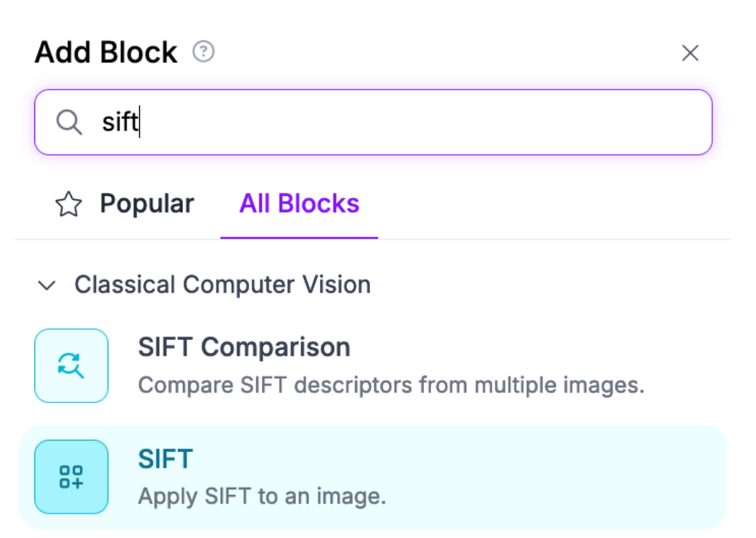Viewport: 756px width, 538px height.
Task: Click the typed "sift" search text
Action: (x=119, y=123)
